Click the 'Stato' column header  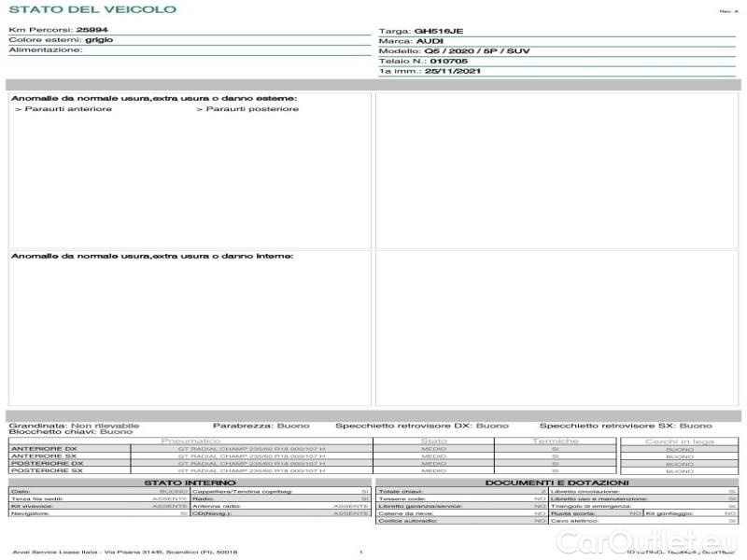[x=433, y=441]
